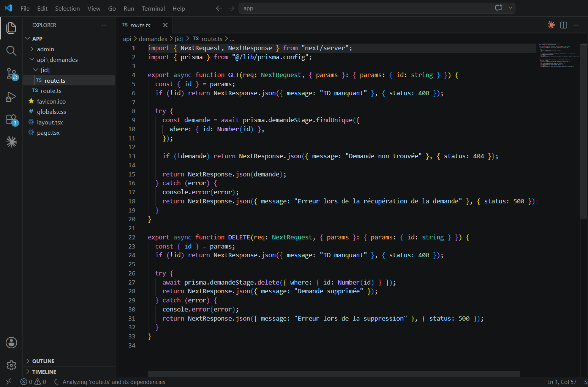Open route.ts inside the [id] folder
The image size is (588, 387).
click(68, 80)
